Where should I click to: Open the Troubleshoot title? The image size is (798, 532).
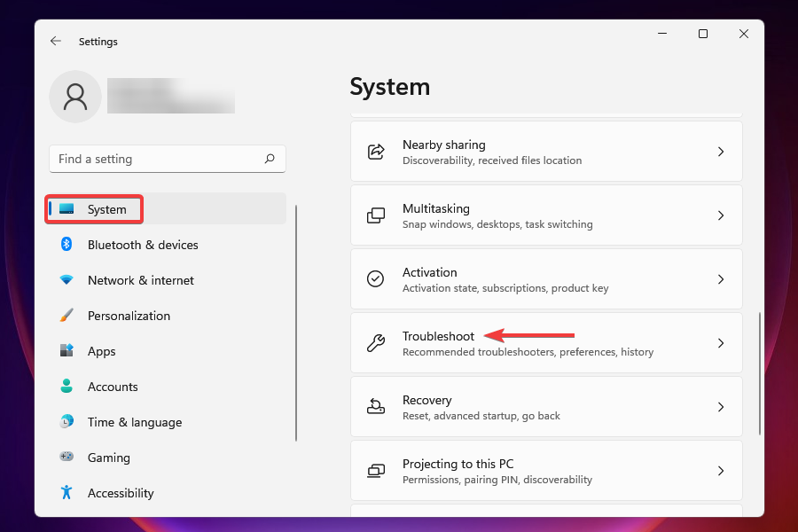pyautogui.click(x=438, y=336)
